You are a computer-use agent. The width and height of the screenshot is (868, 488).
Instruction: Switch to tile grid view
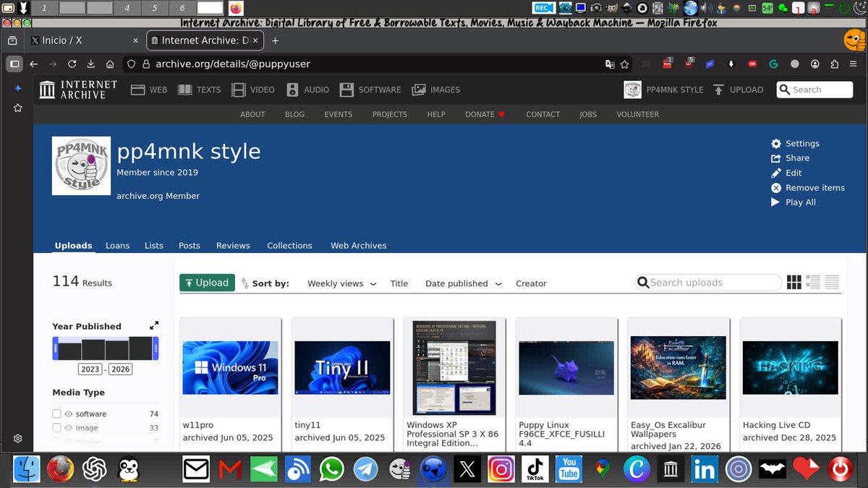pyautogui.click(x=793, y=283)
